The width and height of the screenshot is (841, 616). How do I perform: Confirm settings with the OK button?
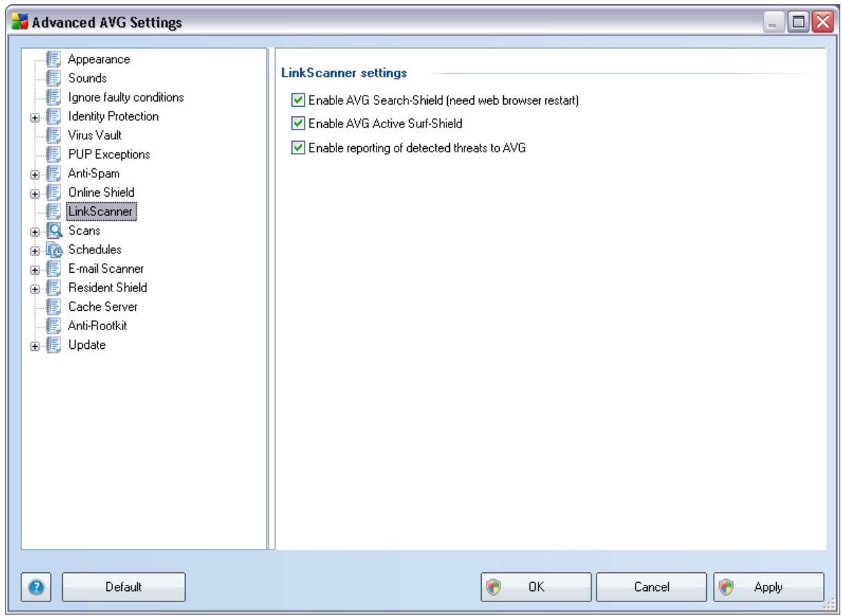[537, 586]
